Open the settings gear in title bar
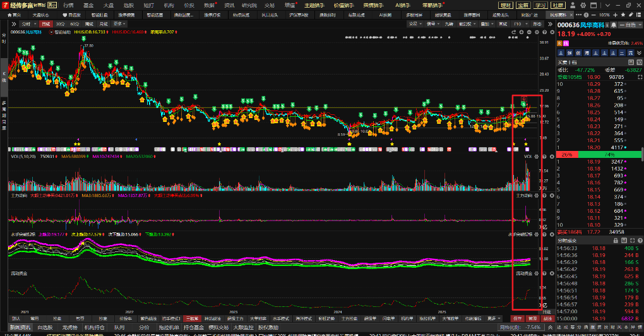 click(x=581, y=5)
